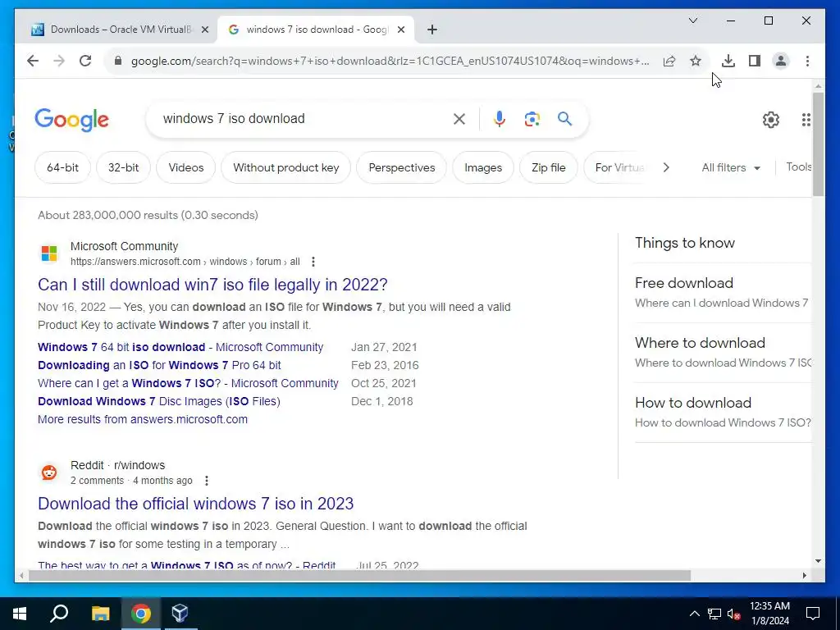The width and height of the screenshot is (840, 630).
Task: Open Google quick settings gear
Action: [x=771, y=120]
